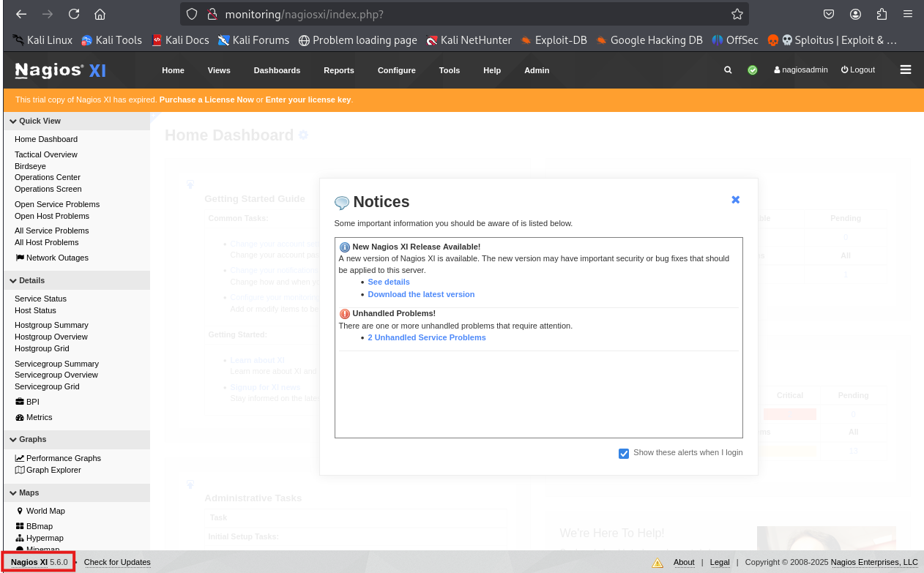Collapse the Details sidebar section

[x=31, y=280]
